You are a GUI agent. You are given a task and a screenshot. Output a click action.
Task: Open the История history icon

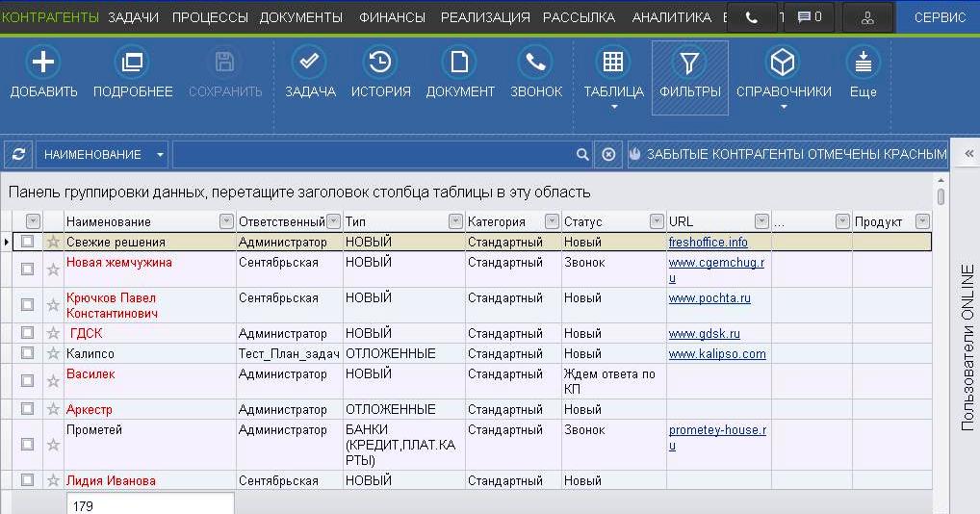380,62
